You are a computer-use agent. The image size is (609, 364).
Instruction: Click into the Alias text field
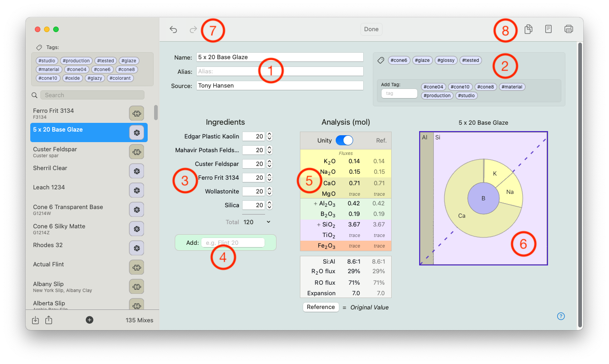pyautogui.click(x=280, y=72)
